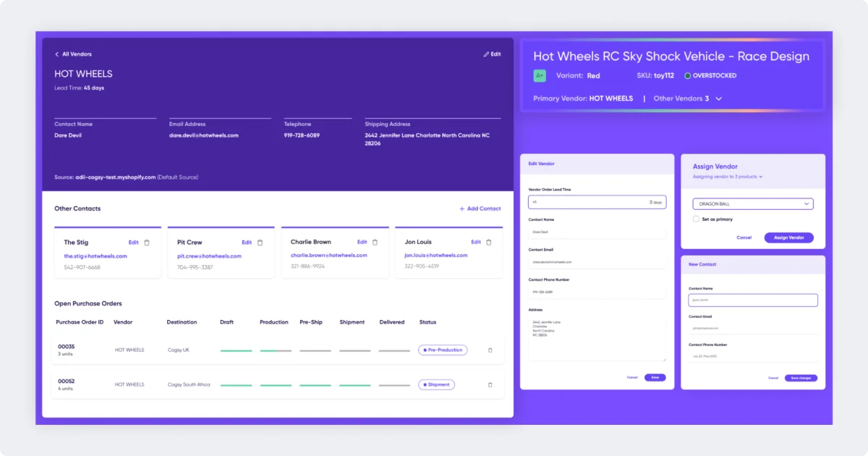Focus Contact Name field in Edit Vendor

pos(597,232)
